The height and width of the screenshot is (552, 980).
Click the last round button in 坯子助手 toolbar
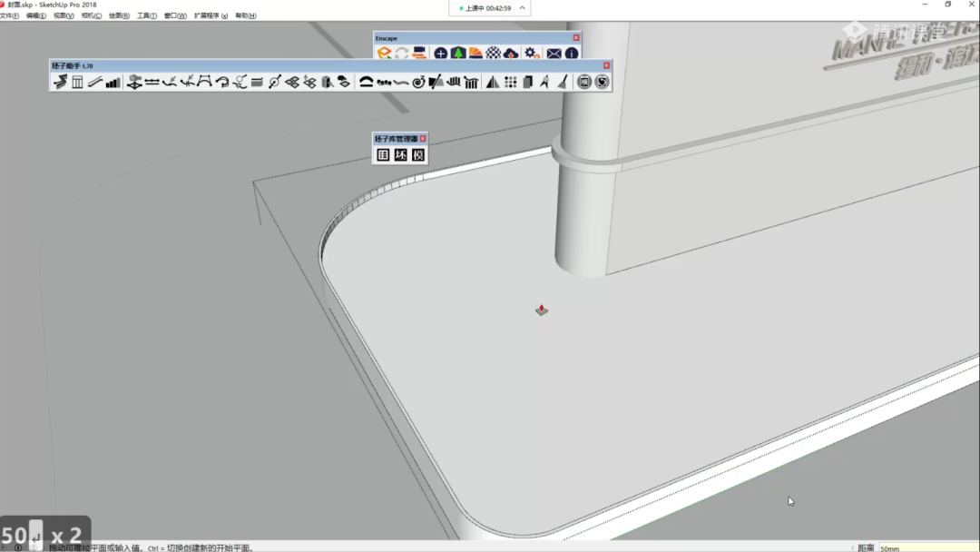602,82
